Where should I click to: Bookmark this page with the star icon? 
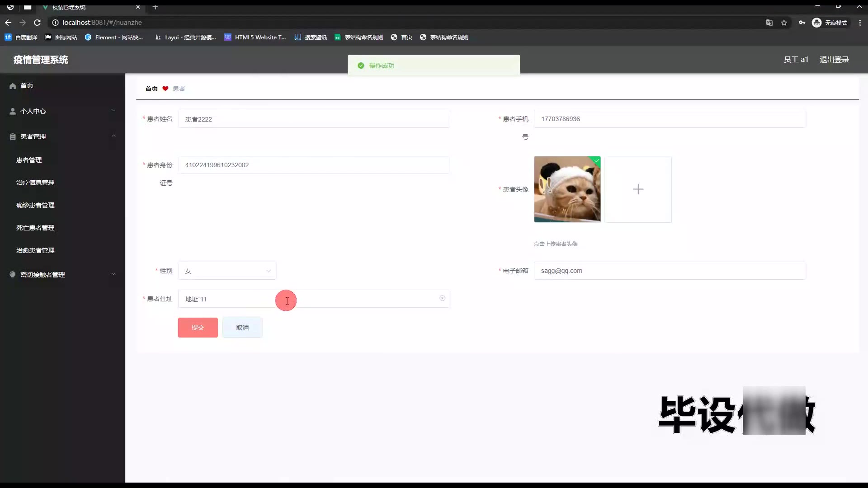pyautogui.click(x=784, y=23)
